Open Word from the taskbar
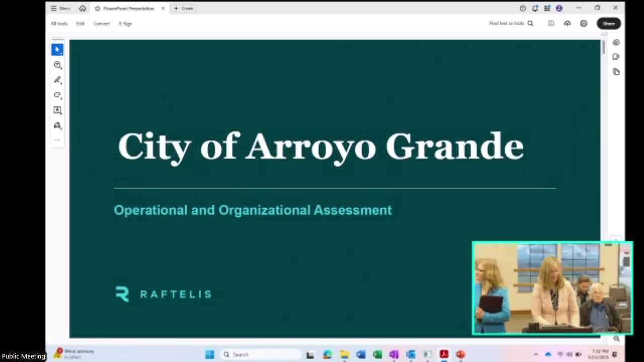This screenshot has width=644, height=362. pyautogui.click(x=361, y=354)
